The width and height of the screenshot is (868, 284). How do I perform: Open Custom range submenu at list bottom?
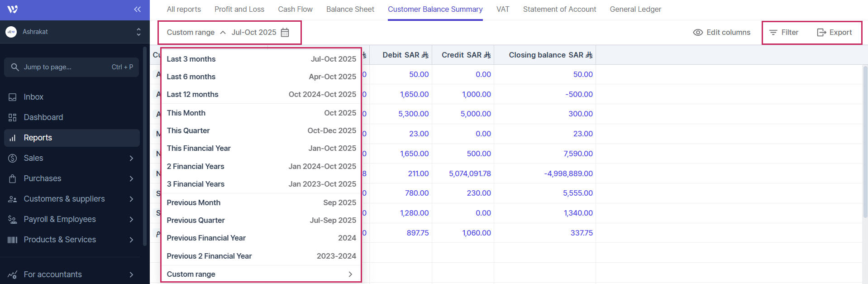pos(261,274)
